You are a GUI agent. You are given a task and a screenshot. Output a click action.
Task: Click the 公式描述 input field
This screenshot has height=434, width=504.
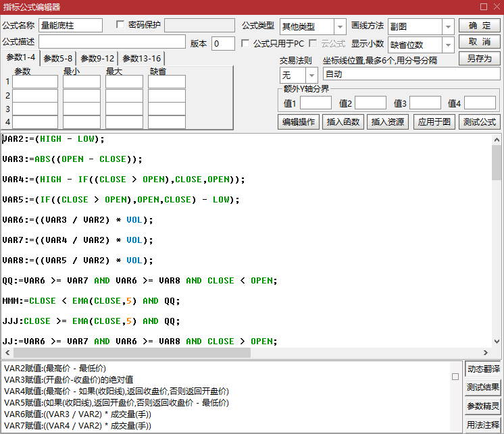click(x=112, y=42)
